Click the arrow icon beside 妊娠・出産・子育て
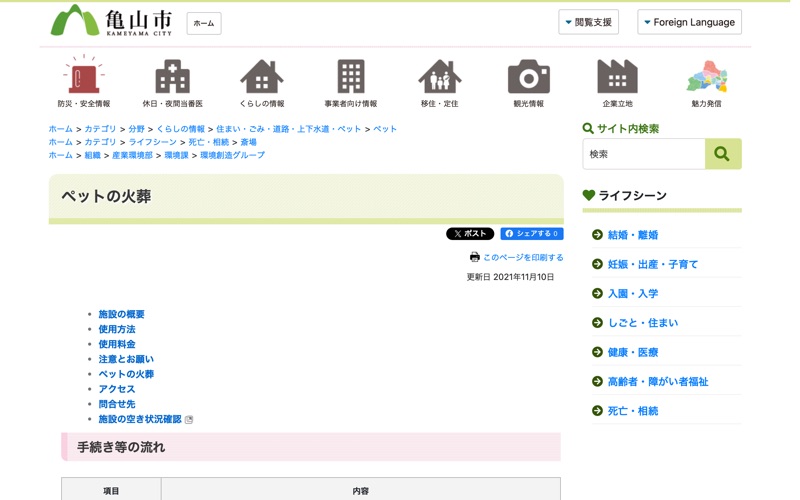This screenshot has height=500, width=800. [597, 264]
